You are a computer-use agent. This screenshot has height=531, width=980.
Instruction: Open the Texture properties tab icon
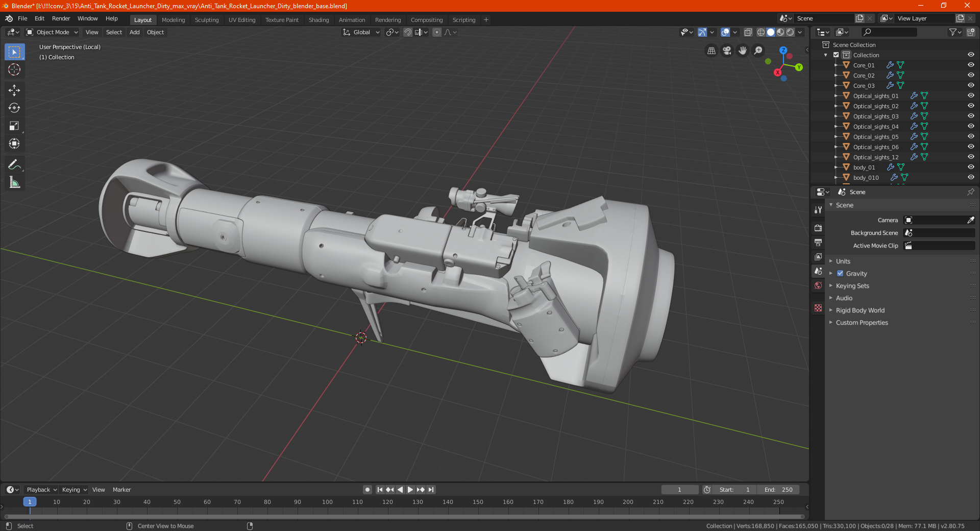[818, 308]
